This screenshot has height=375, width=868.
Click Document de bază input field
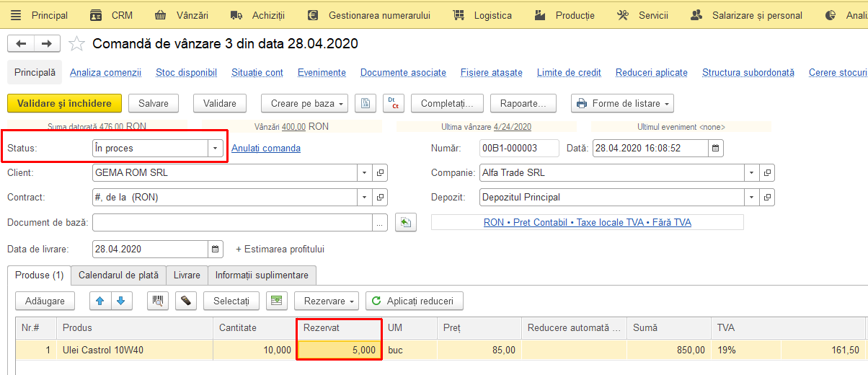(232, 223)
